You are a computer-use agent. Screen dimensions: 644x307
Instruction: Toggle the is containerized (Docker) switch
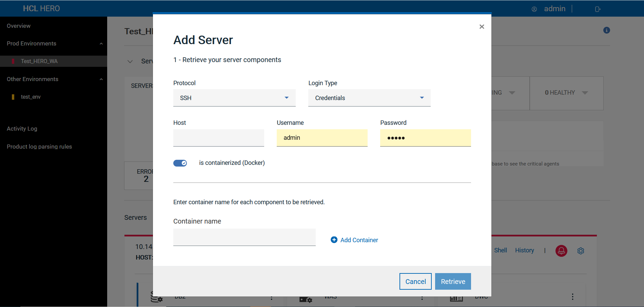pos(180,163)
